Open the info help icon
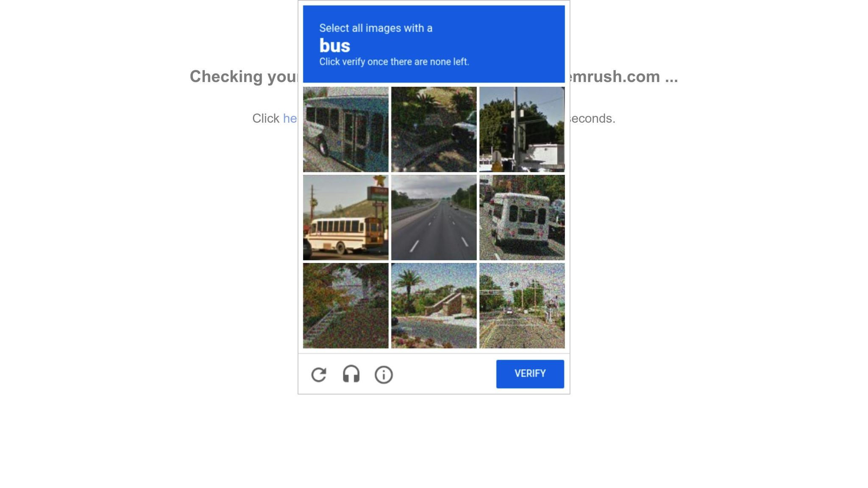Image resolution: width=868 pixels, height=488 pixels. click(384, 375)
